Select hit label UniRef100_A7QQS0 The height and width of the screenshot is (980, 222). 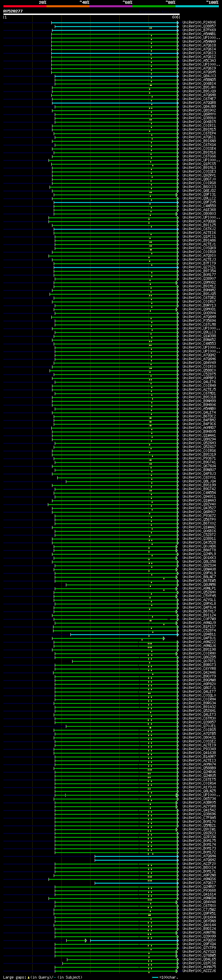(199, 940)
